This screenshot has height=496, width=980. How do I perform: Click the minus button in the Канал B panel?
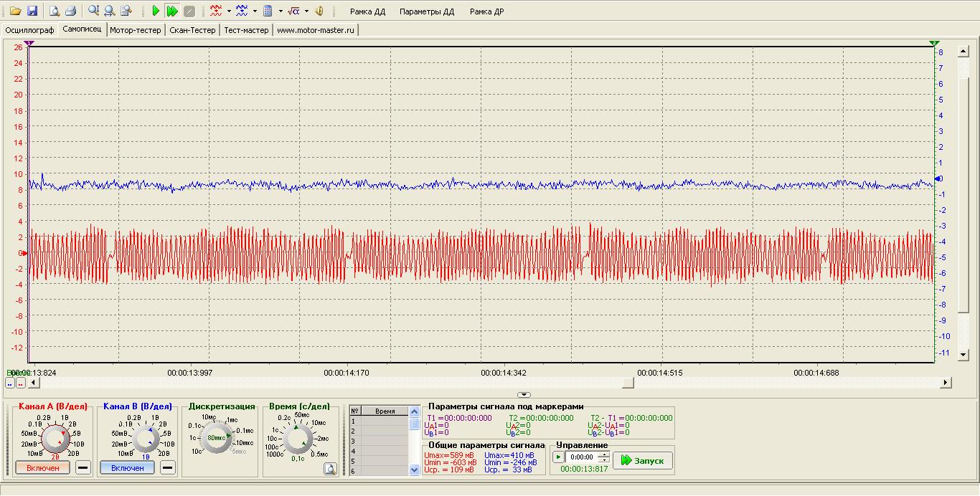(167, 468)
